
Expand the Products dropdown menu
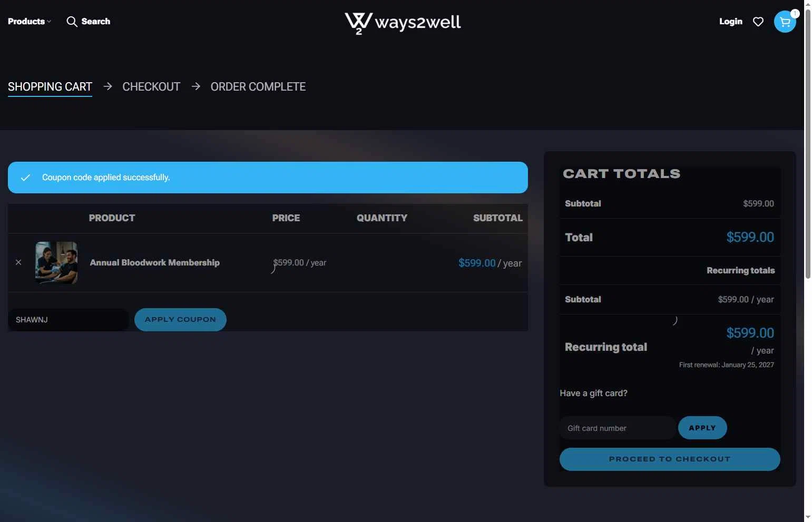30,22
